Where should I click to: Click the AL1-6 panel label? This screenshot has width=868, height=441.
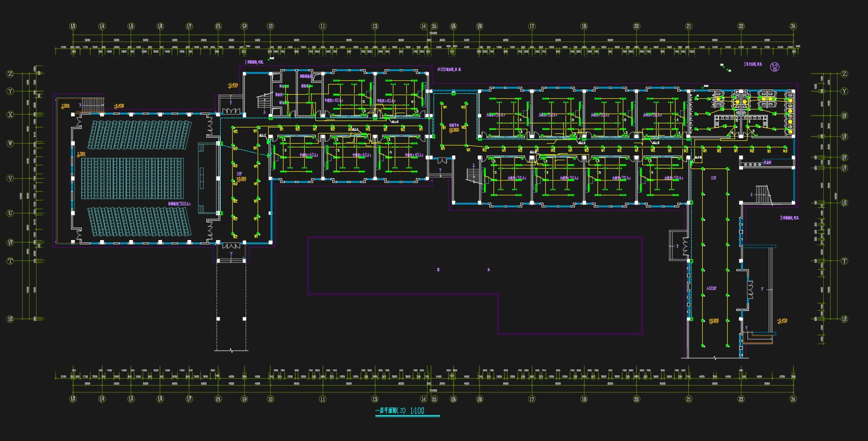point(698,157)
